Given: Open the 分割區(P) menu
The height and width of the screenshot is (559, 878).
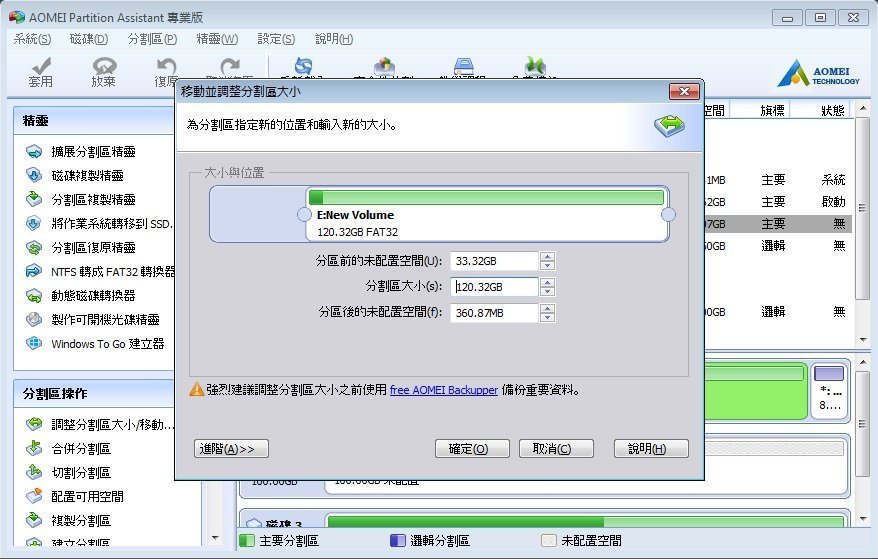Looking at the screenshot, I should (152, 39).
